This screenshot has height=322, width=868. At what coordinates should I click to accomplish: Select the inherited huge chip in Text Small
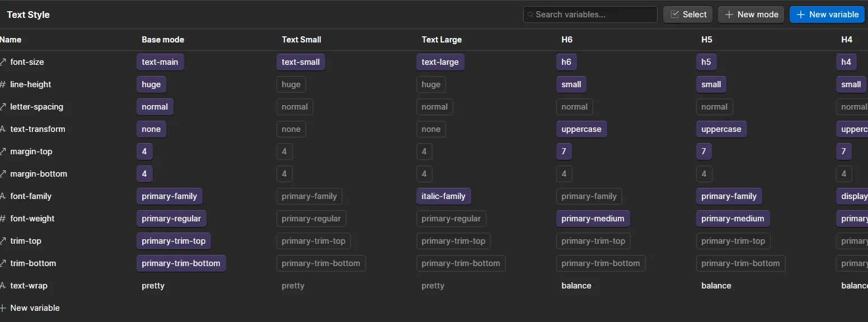pyautogui.click(x=291, y=84)
